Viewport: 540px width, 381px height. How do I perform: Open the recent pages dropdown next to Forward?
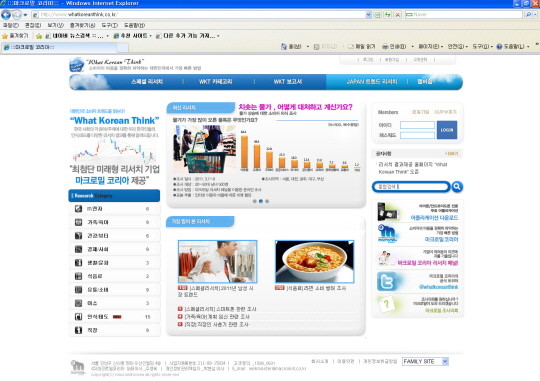click(25, 15)
